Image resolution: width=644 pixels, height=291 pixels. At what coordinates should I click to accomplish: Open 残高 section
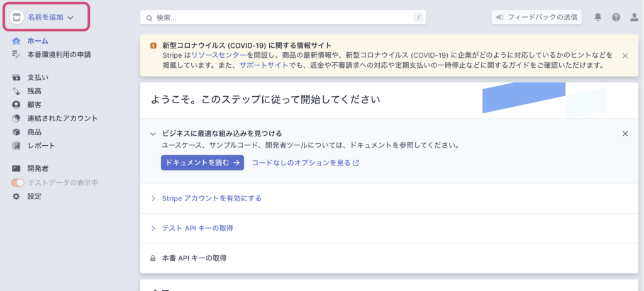[35, 91]
